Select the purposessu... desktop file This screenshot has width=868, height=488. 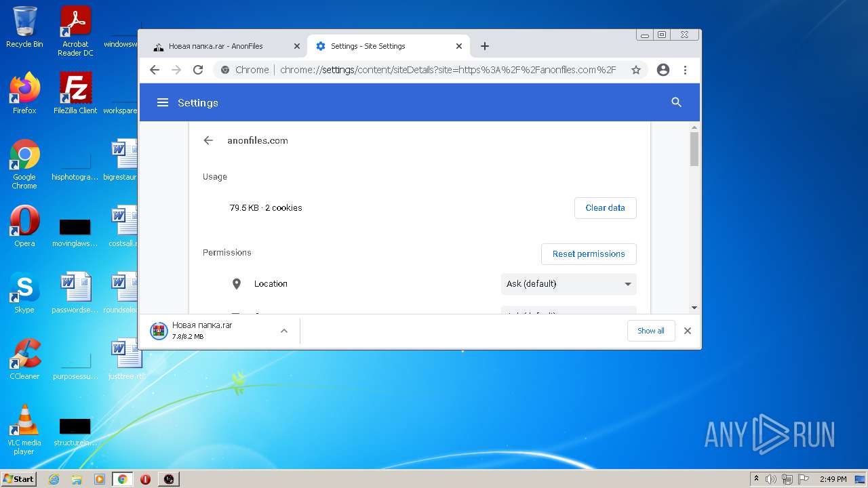tap(75, 366)
